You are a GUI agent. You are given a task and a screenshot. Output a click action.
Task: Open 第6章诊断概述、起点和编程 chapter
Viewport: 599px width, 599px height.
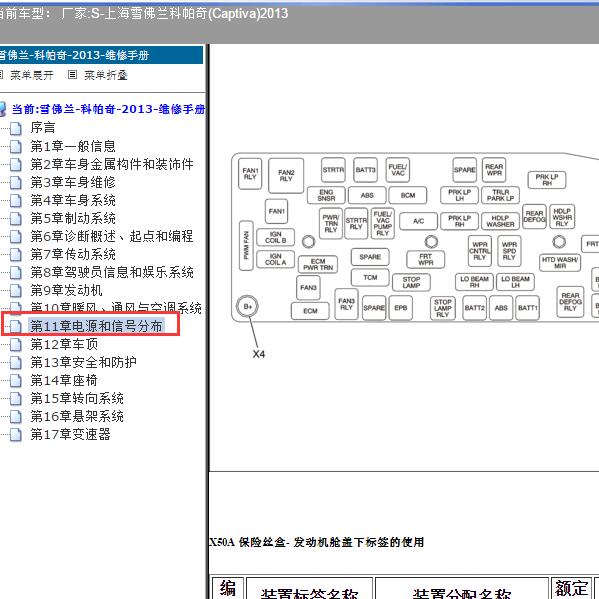click(112, 236)
